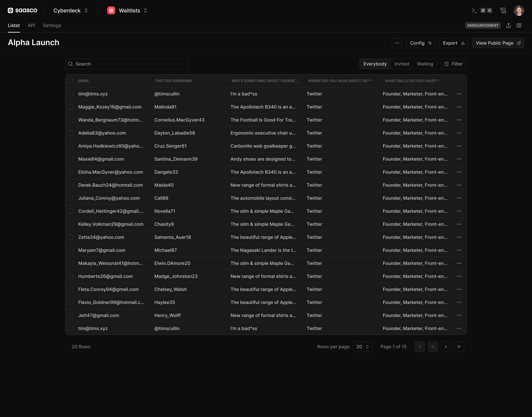The height and width of the screenshot is (417, 532).
Task: Click the share upload icon near Announcement
Action: 509,25
